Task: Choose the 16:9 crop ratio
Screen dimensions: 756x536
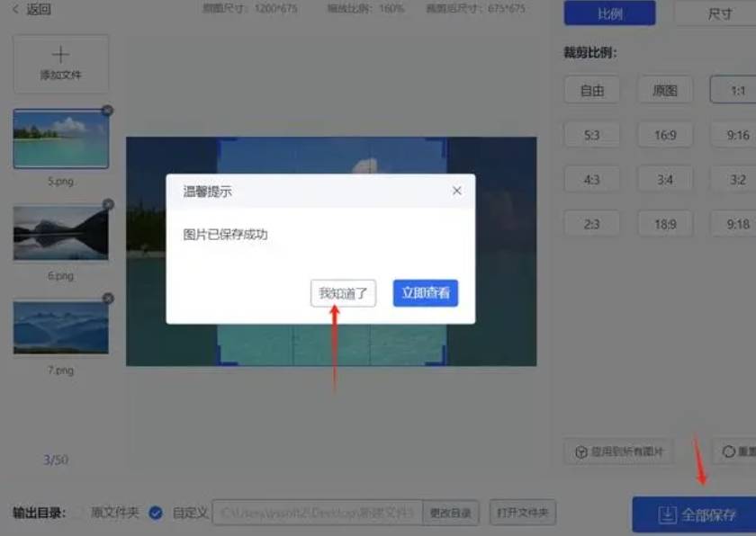Action: [665, 135]
